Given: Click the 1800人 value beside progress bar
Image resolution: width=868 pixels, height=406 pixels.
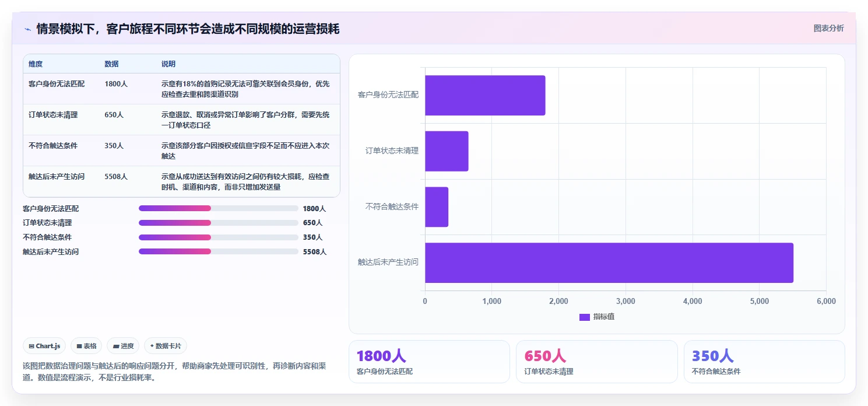Looking at the screenshot, I should coord(314,208).
